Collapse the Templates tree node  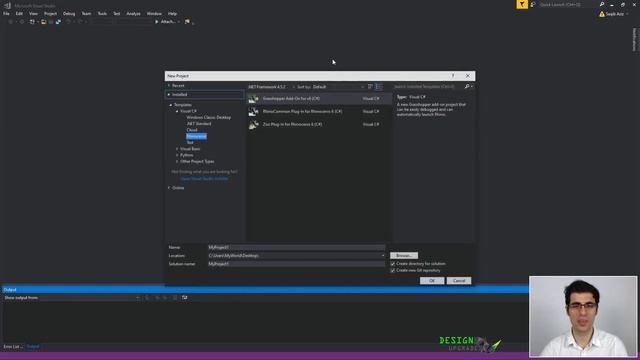pyautogui.click(x=171, y=105)
